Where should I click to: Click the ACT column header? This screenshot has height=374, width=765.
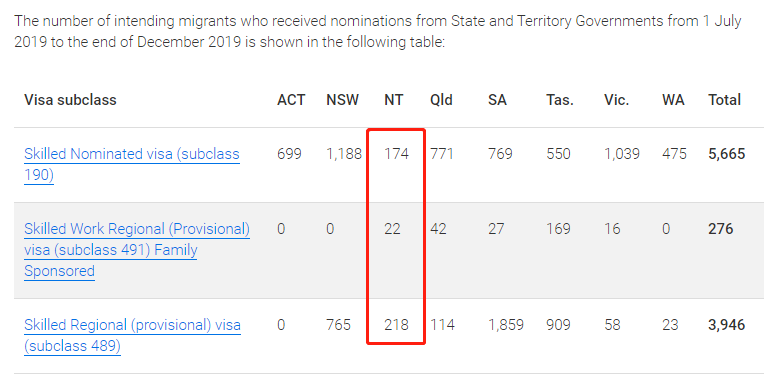tap(291, 100)
